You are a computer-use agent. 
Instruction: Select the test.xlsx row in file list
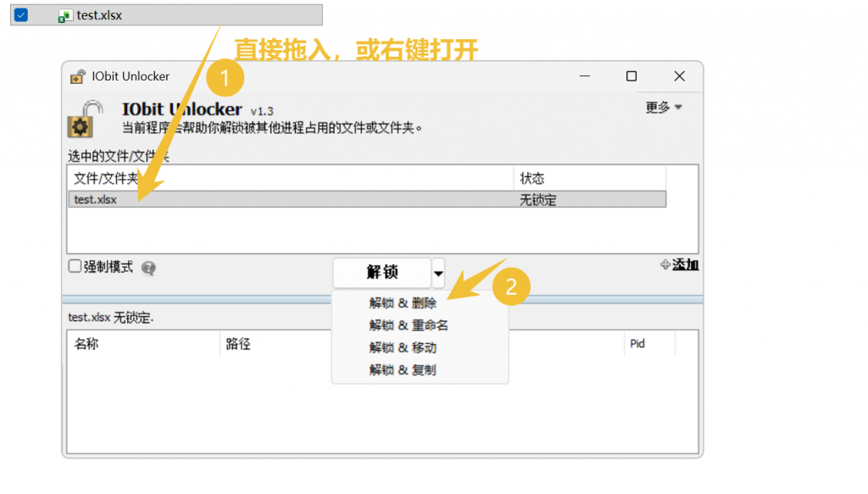[367, 199]
